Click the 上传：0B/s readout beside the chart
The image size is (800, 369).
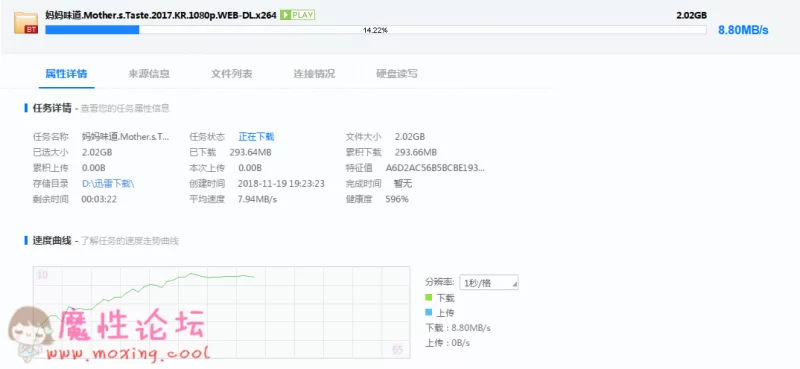447,343
